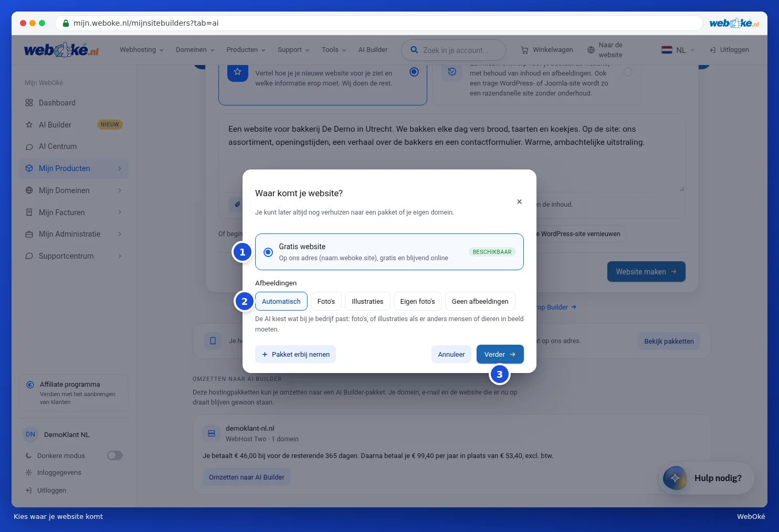Screen dimensions: 779x532
Task: Open the Support menu in the header
Action: (293, 50)
